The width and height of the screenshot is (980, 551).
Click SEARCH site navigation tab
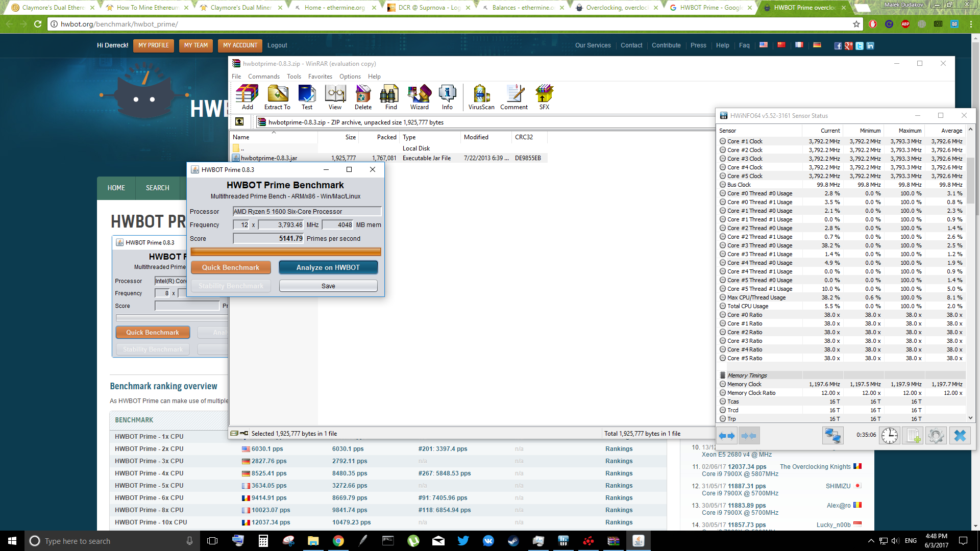click(157, 188)
